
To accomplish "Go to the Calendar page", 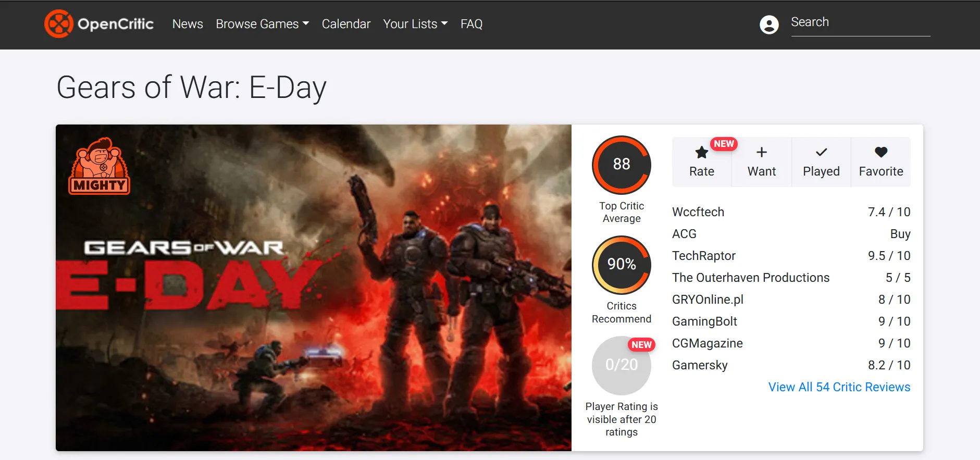I will coord(346,24).
